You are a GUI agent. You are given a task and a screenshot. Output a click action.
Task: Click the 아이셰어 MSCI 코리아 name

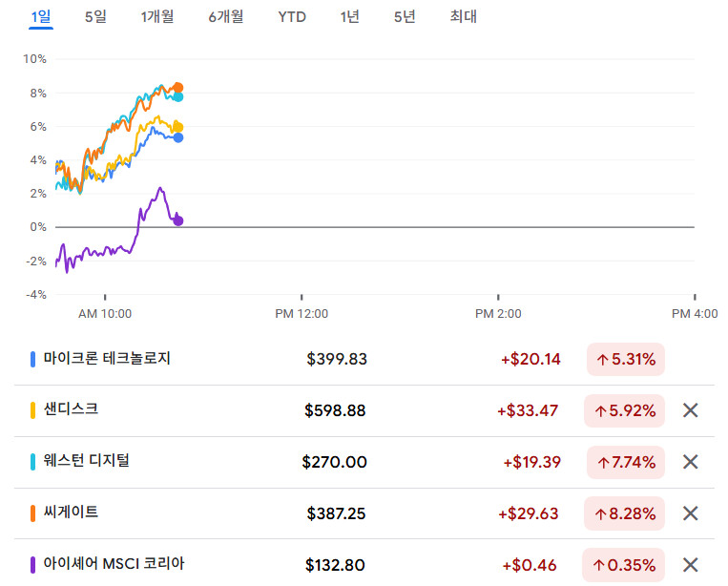click(x=114, y=564)
